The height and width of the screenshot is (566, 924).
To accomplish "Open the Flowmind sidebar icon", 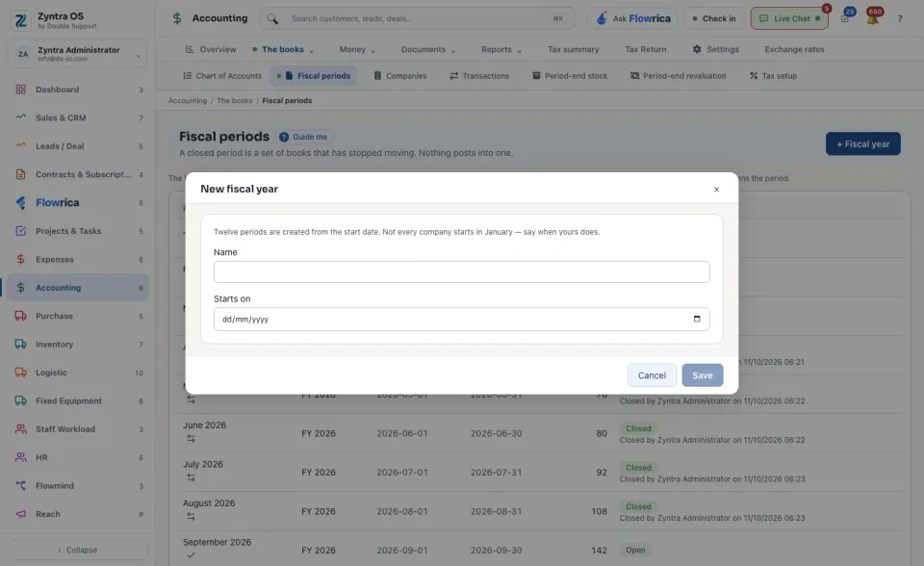I will tap(20, 486).
